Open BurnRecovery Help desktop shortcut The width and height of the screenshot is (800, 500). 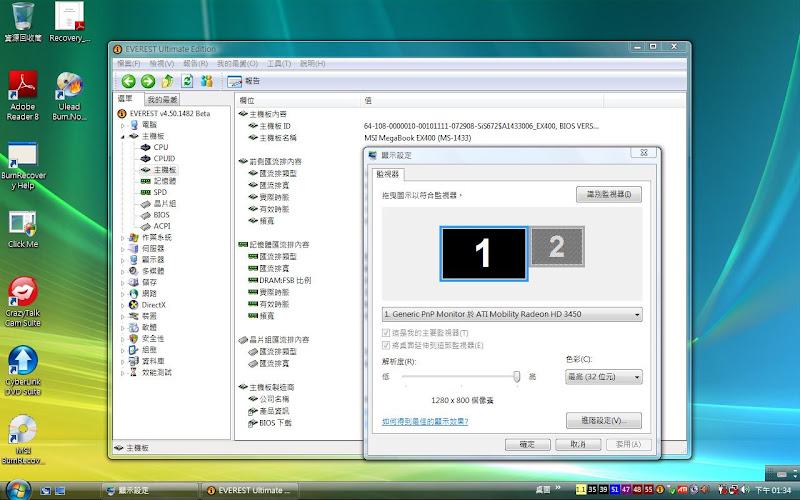23,166
